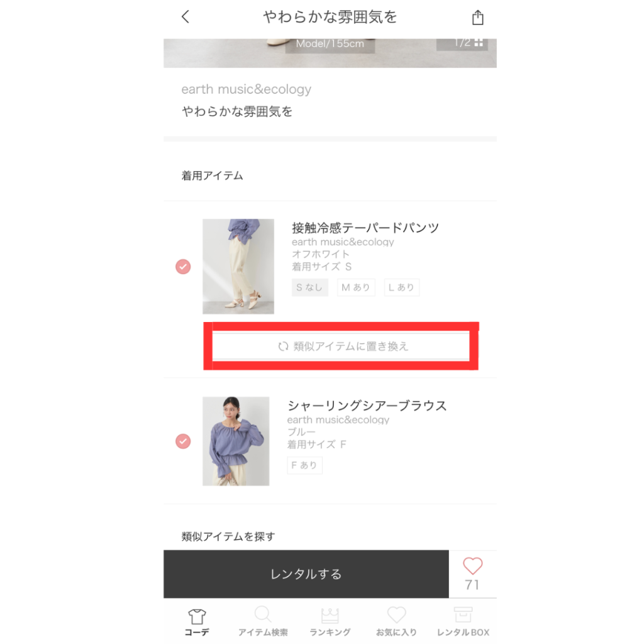
Task: Open the レンタルBOX tab
Action: pyautogui.click(x=463, y=622)
